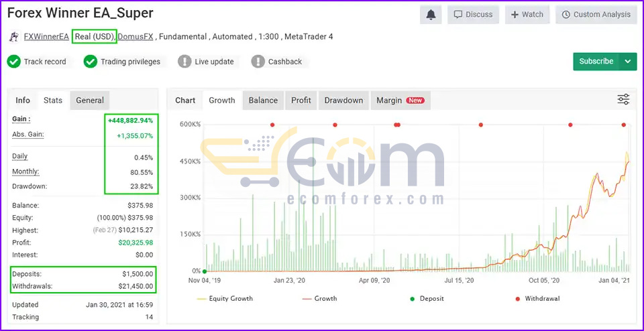Screen dimensions: 644x331
Task: Click the Gain label link
Action: (x=21, y=119)
